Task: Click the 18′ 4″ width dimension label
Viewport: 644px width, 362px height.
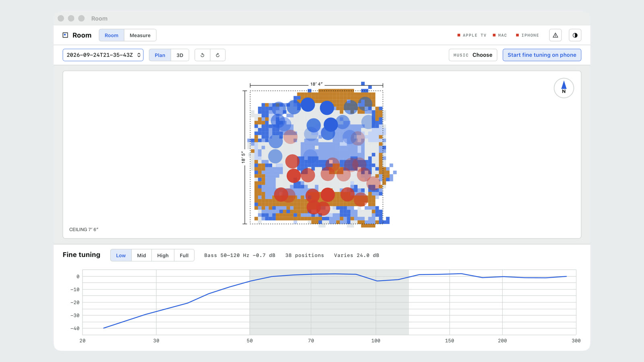Action: tap(316, 84)
